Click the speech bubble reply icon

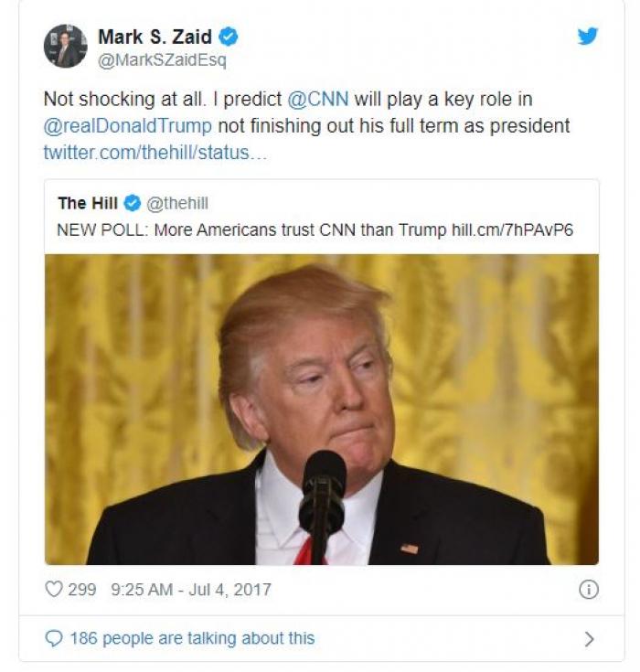54,638
